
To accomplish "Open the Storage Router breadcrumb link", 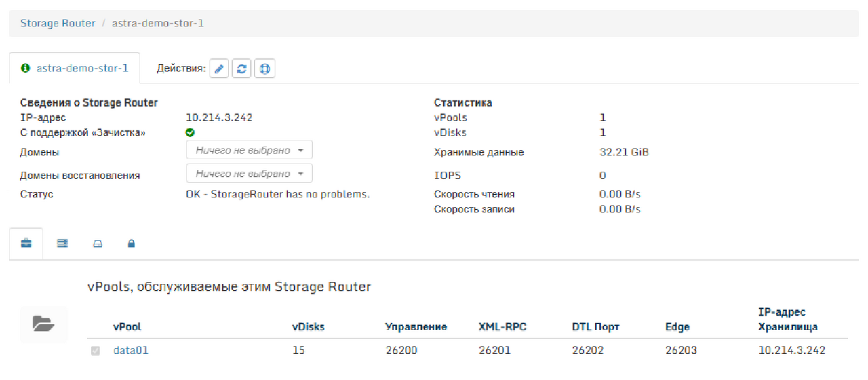I will coord(58,23).
